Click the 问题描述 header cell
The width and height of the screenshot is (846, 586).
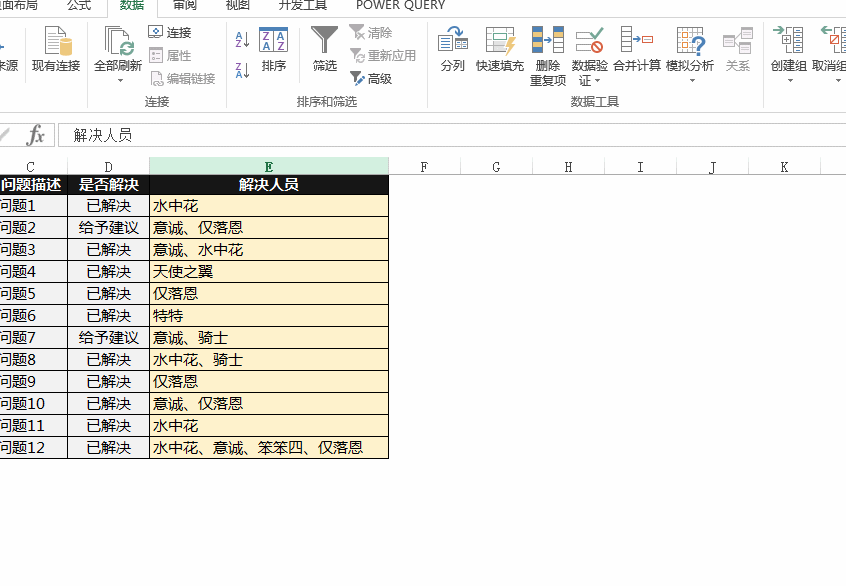[33, 185]
